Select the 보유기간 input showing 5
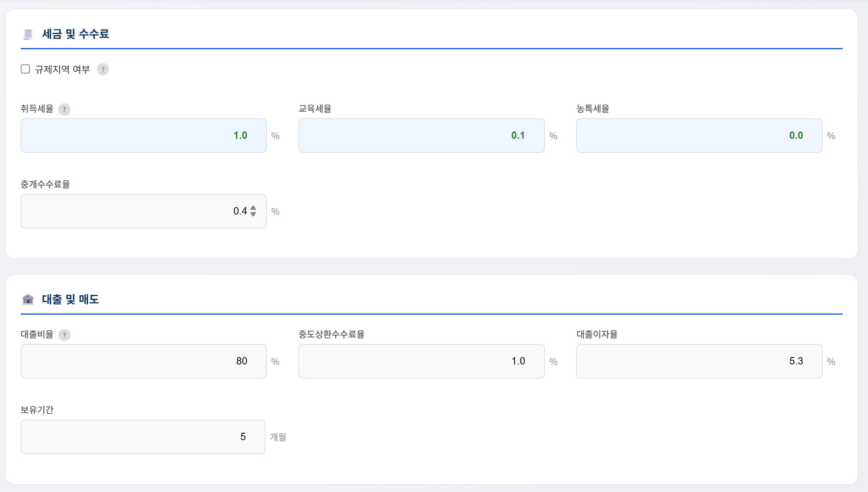 point(143,437)
